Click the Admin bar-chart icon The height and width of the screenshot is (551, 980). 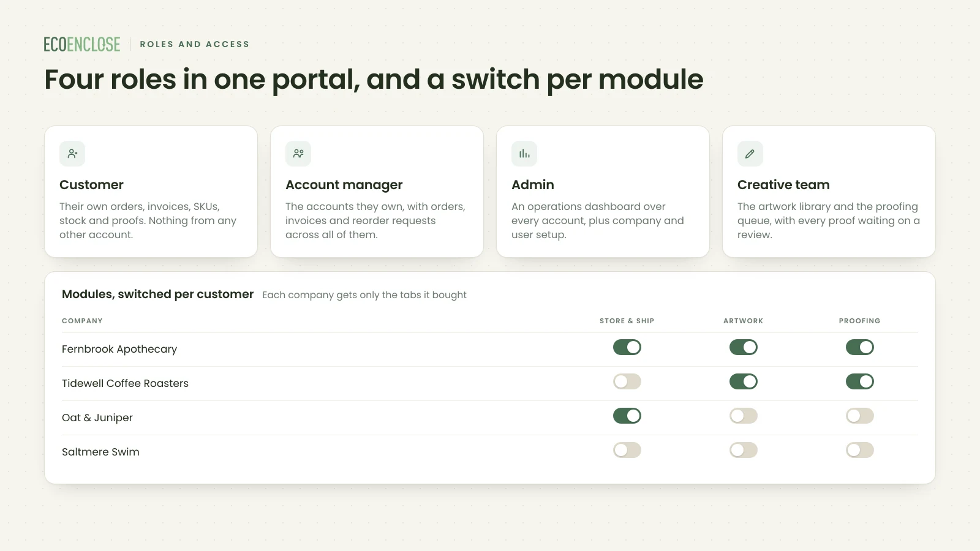[x=524, y=154]
